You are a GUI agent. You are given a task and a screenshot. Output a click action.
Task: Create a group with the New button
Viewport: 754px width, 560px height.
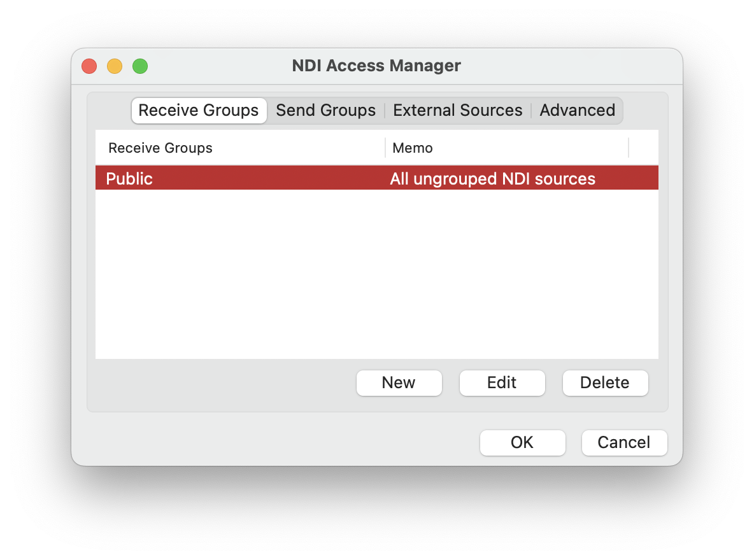coord(399,382)
